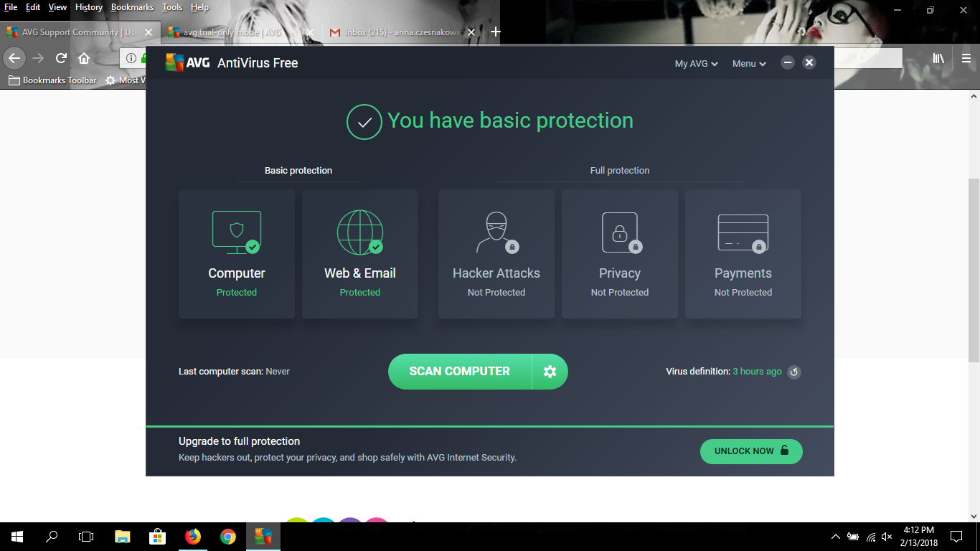Open the locked Privacy tile
The height and width of the screenshot is (551, 980).
(620, 253)
